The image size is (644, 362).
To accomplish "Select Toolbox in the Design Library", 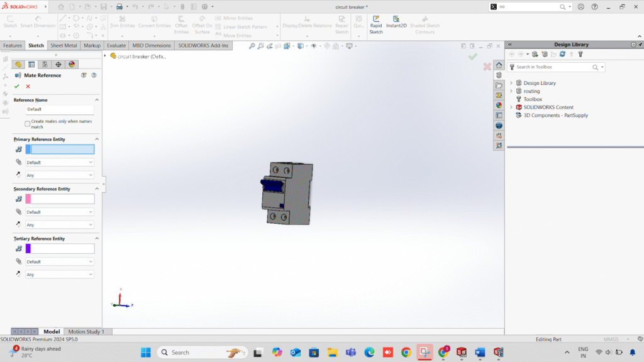I will [532, 99].
